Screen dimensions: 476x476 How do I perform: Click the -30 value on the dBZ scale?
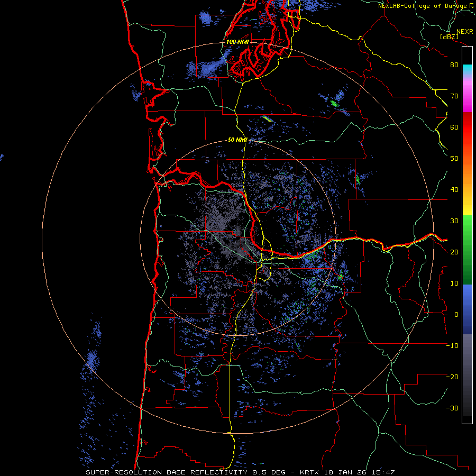click(x=452, y=408)
